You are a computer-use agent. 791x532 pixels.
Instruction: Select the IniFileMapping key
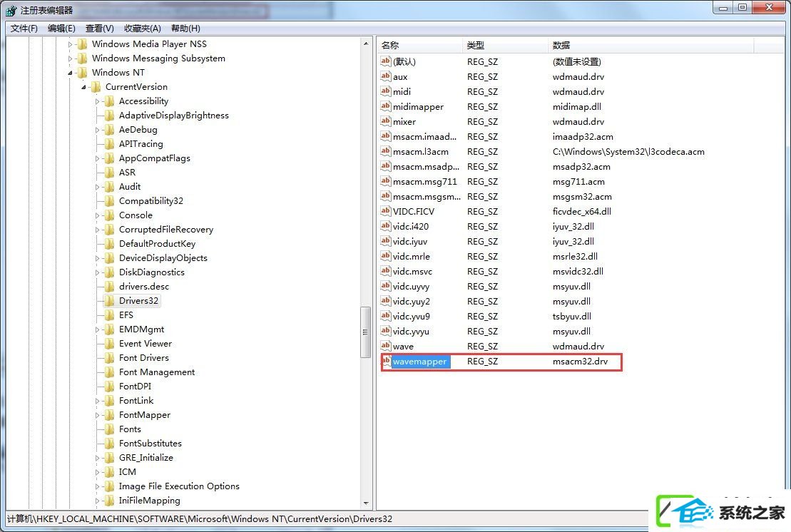tap(150, 501)
